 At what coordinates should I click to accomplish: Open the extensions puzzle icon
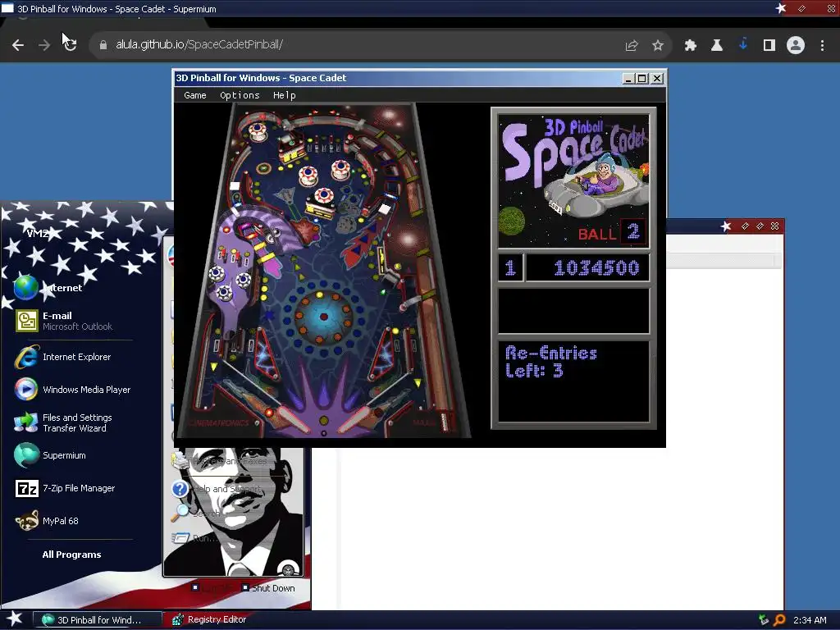[691, 46]
